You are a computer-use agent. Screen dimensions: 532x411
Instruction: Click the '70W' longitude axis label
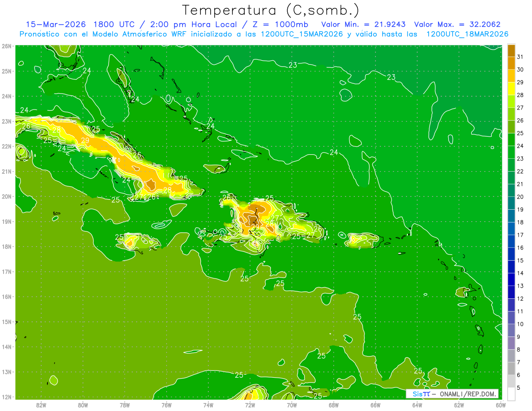coord(292,404)
